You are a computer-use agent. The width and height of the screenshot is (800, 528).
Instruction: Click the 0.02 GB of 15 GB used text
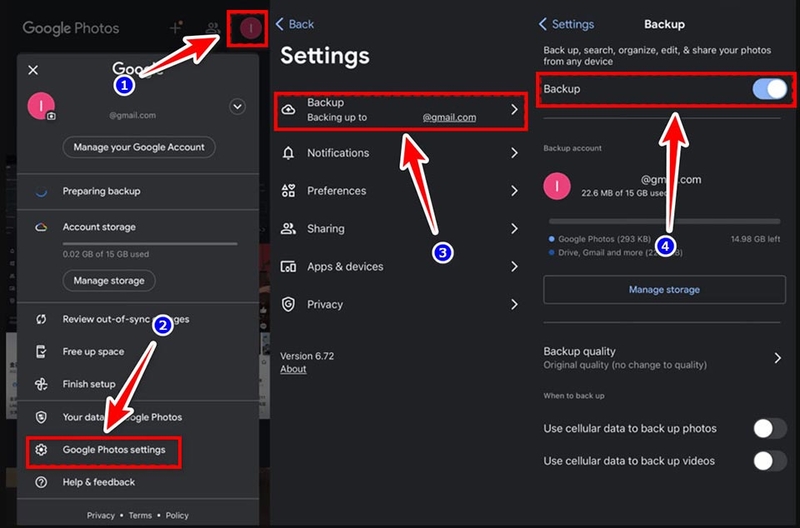[x=106, y=254]
